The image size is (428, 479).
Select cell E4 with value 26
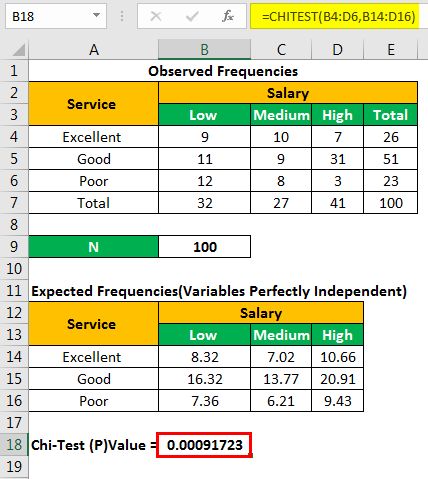[390, 137]
